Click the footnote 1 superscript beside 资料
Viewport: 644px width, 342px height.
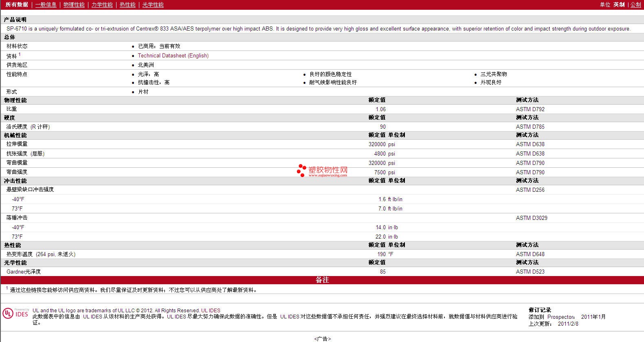click(19, 54)
